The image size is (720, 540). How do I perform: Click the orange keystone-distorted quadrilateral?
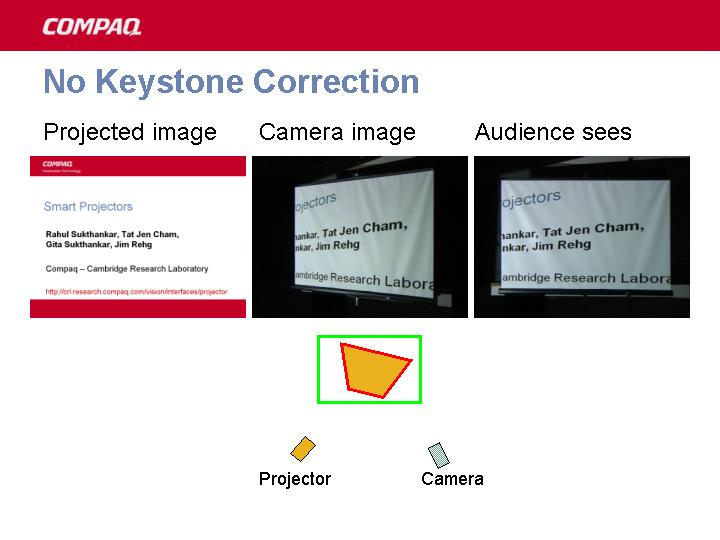point(373,369)
